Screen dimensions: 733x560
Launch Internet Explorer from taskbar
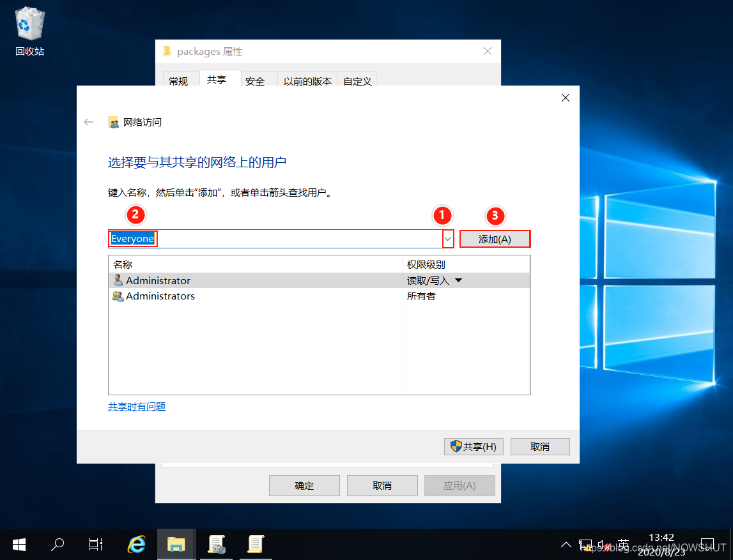[137, 545]
